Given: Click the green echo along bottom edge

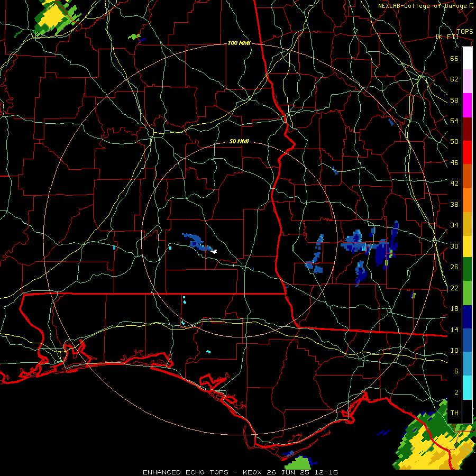Looking at the screenshot, I should pyautogui.click(x=298, y=463).
